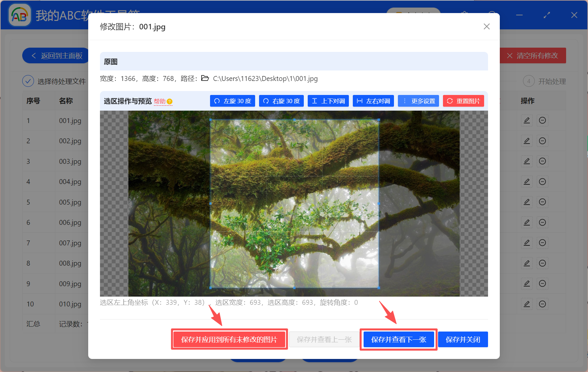This screenshot has height=372, width=588.
Task: Toggle the 选择待处理文件 checkbox
Action: 28,81
